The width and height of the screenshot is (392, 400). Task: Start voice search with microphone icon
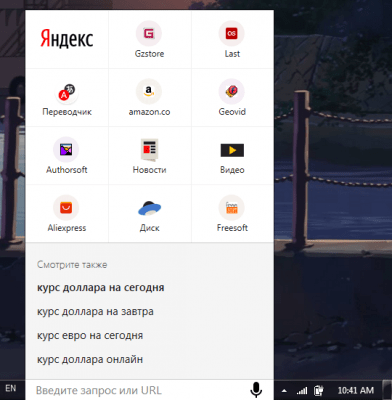click(256, 390)
